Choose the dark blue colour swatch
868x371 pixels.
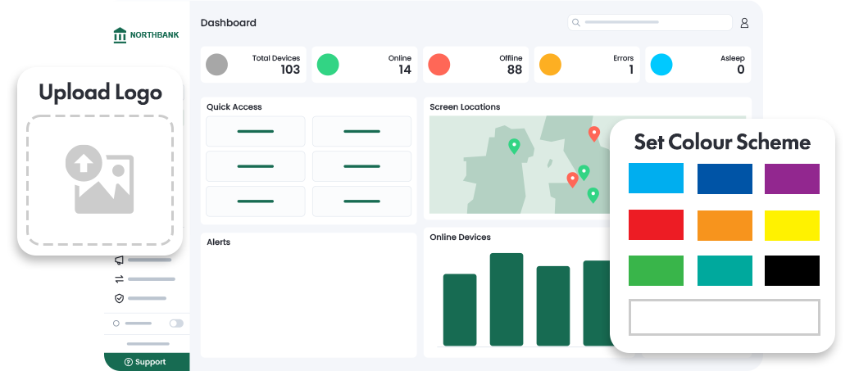pyautogui.click(x=725, y=179)
